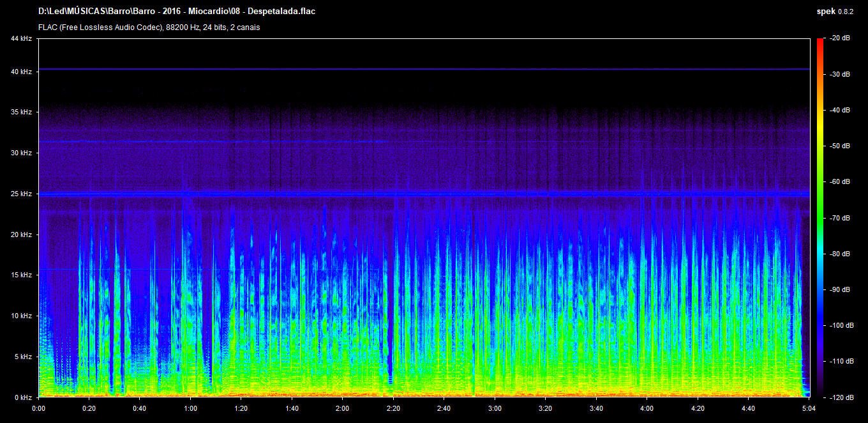
Task: Click the 1:00 time axis label
Action: tap(190, 408)
